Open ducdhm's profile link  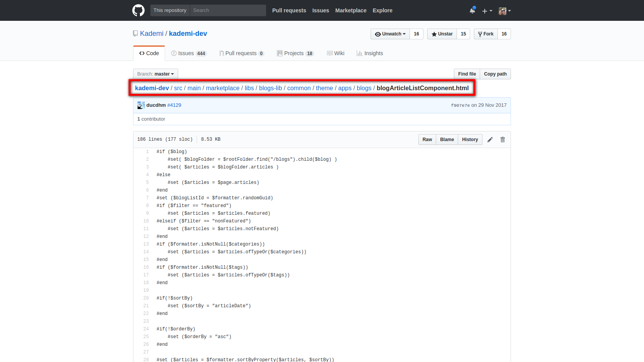point(156,105)
